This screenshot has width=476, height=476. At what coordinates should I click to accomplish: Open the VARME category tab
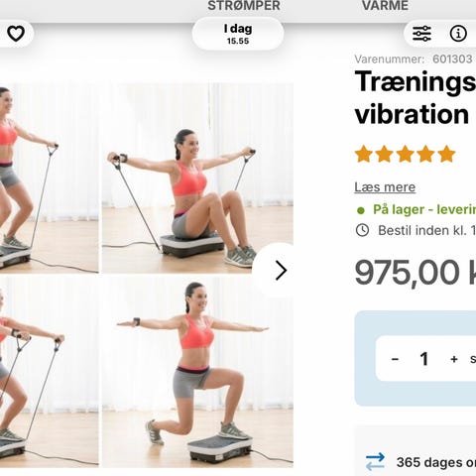pos(385,6)
